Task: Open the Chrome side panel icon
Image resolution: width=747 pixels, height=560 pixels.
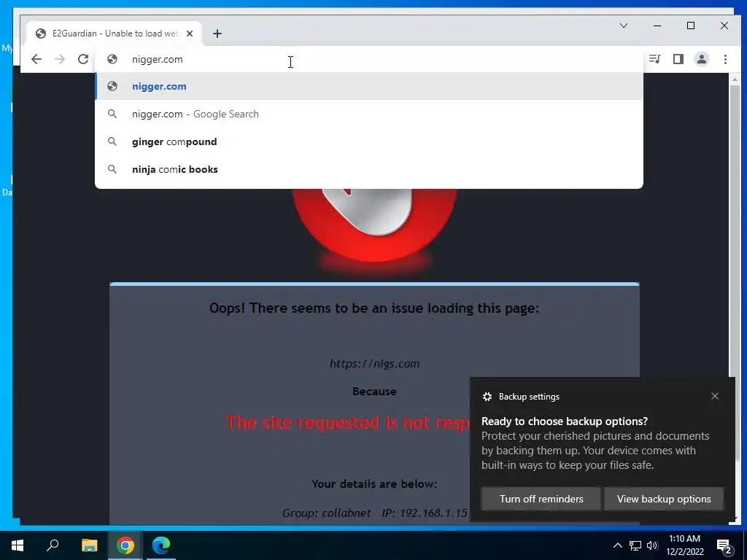Action: pos(678,59)
